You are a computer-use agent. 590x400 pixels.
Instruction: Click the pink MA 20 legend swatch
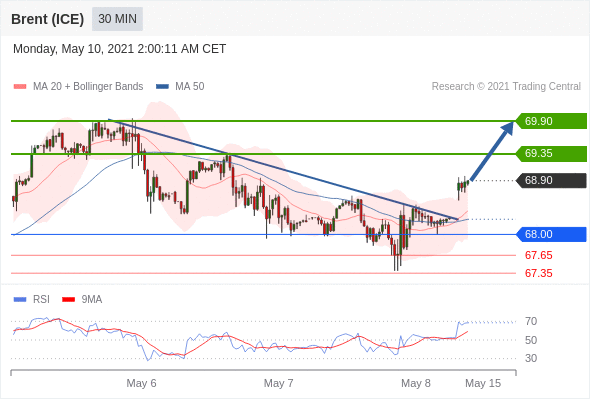click(20, 87)
